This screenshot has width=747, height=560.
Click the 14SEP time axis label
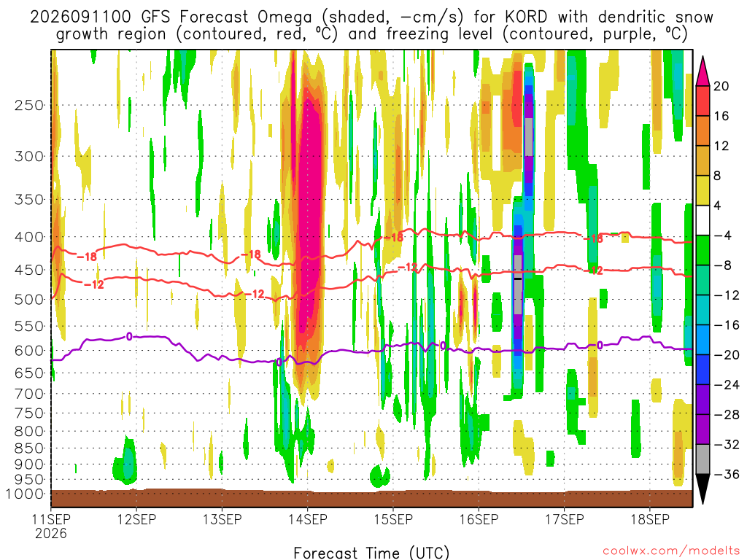(308, 519)
